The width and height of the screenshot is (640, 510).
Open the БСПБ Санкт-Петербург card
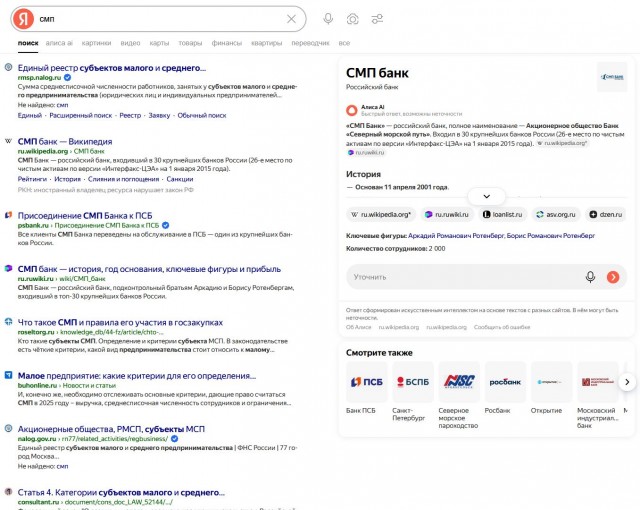[413, 392]
